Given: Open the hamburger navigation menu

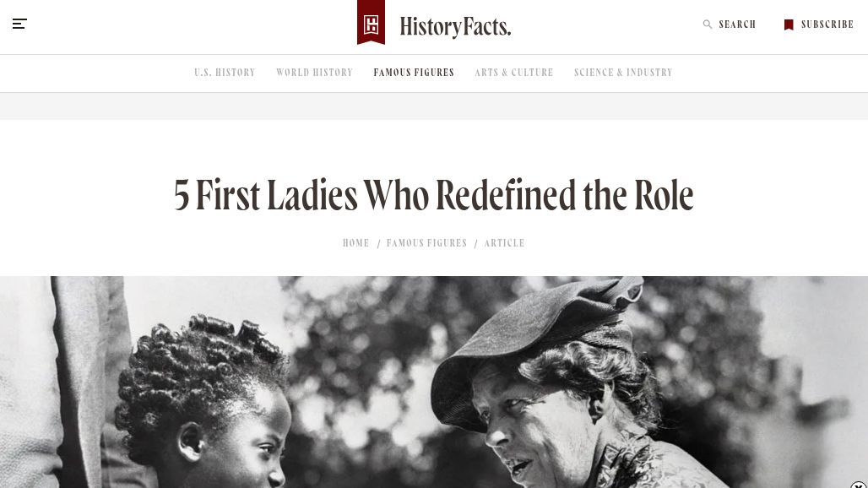Looking at the screenshot, I should pyautogui.click(x=19, y=24).
